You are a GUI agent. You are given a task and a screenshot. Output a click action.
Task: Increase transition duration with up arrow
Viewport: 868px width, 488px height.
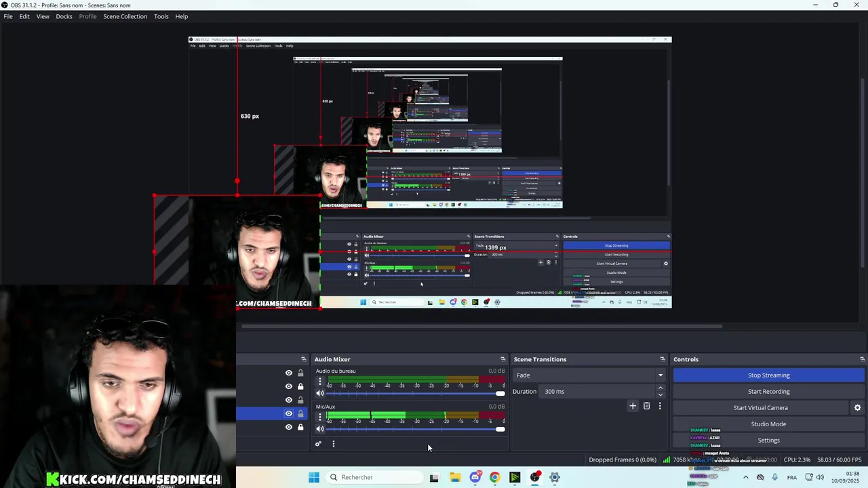(x=660, y=388)
